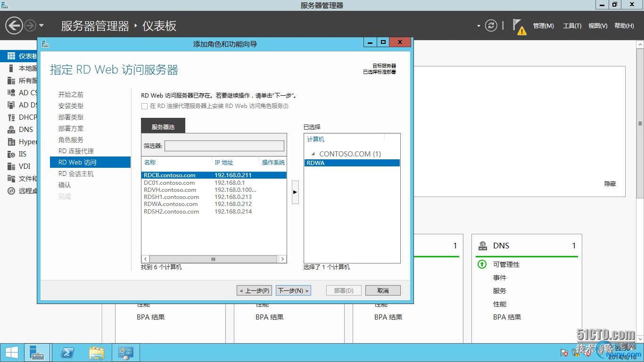644x362 pixels.
Task: Go to the 部署类型 wizard step
Action: coord(71,117)
